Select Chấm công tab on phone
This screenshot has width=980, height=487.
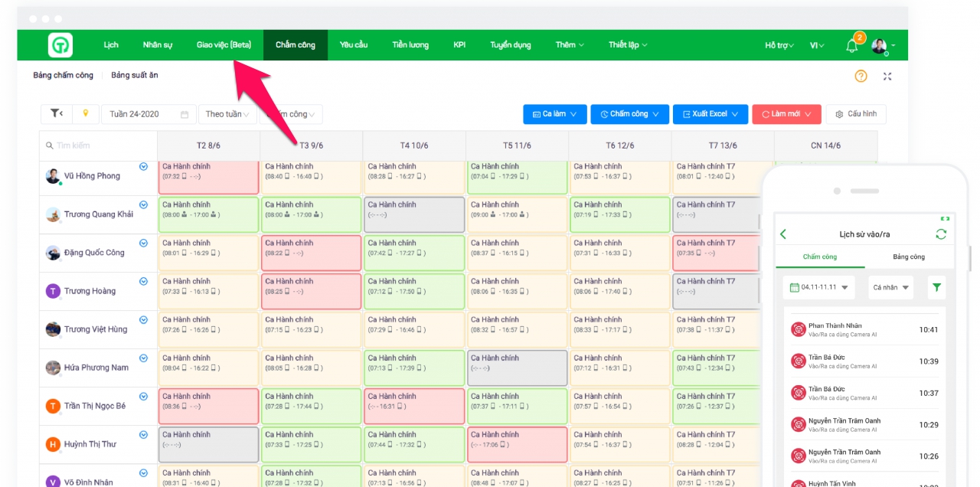click(820, 257)
